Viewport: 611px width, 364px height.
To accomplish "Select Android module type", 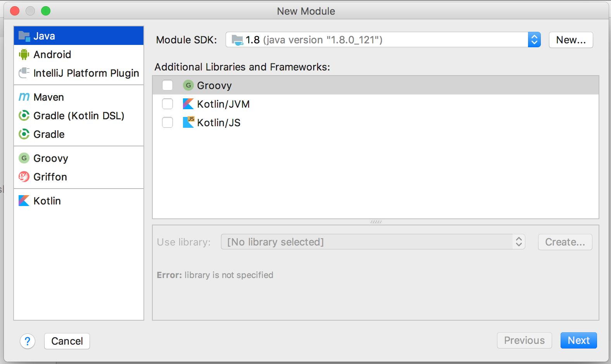I will click(x=79, y=55).
